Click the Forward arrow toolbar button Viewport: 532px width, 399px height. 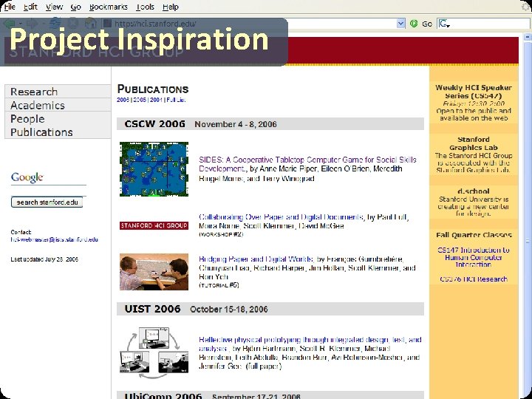tap(33, 24)
